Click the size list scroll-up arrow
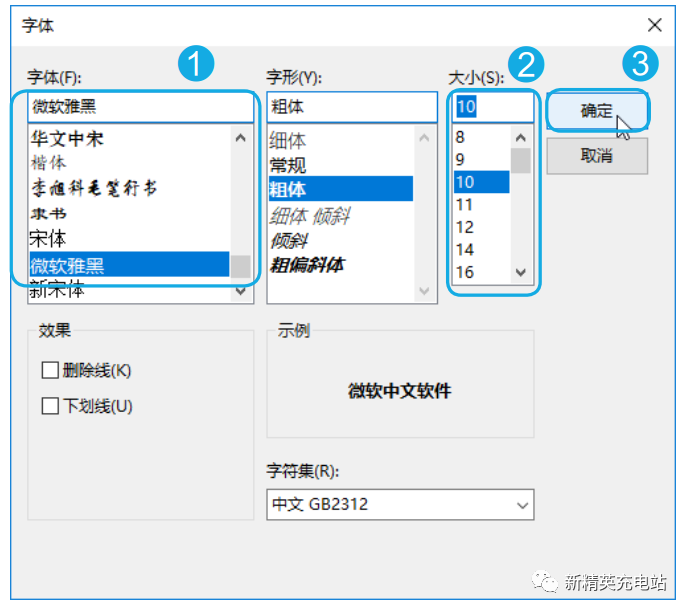Screen dimensions: 688x612 [x=521, y=138]
